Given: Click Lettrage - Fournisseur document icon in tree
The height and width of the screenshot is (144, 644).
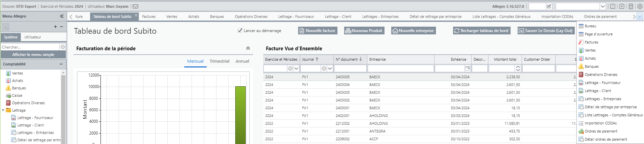Looking at the screenshot, I should (14, 118).
